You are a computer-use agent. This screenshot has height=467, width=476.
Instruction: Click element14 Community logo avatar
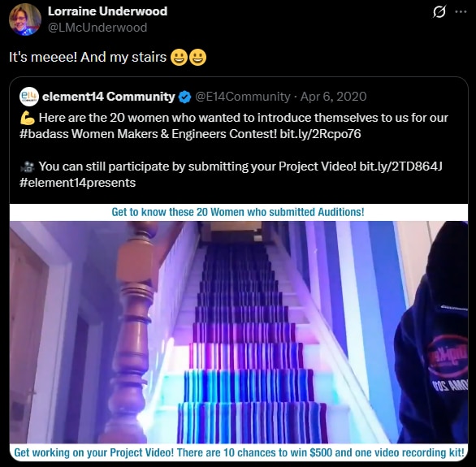(29, 97)
